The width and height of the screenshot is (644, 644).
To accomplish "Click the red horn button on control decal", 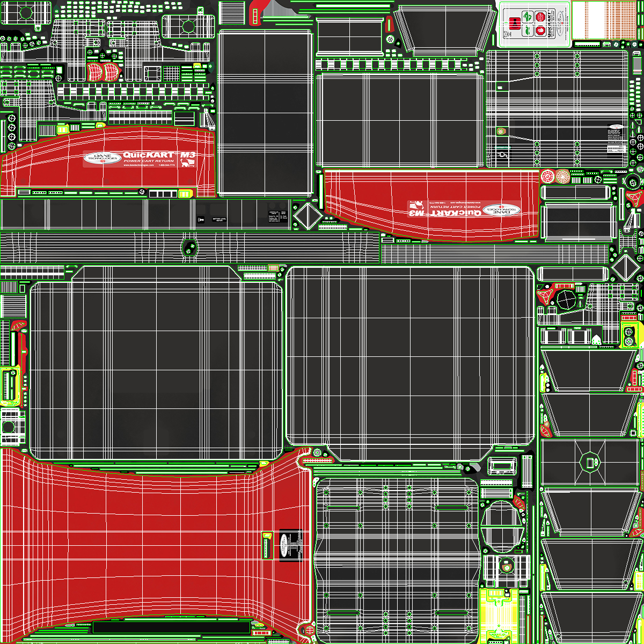I will [x=515, y=24].
